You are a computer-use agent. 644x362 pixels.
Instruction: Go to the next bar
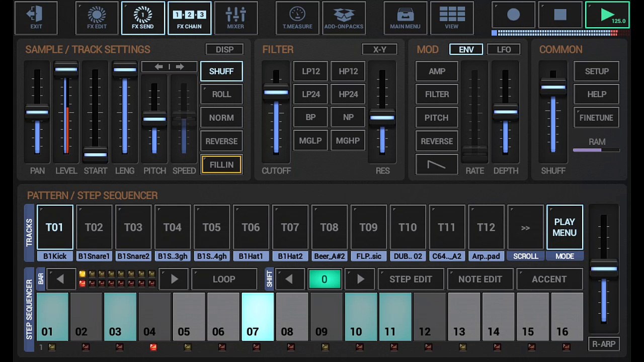tap(174, 279)
